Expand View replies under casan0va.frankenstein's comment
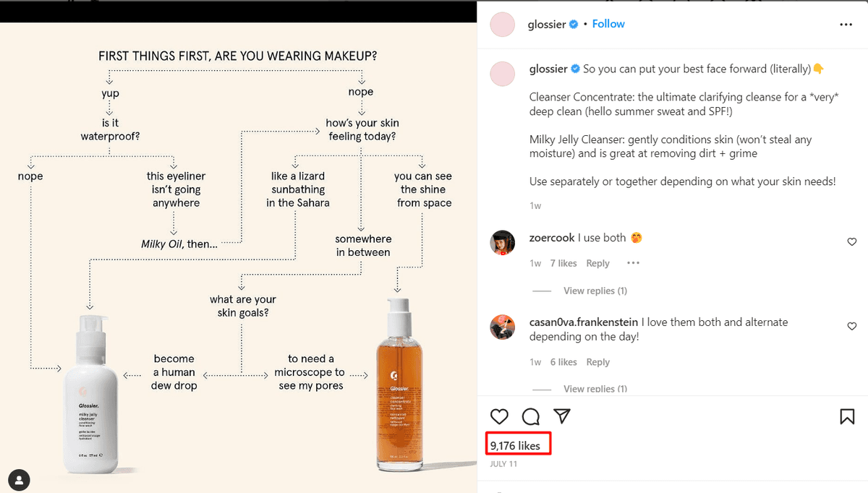Screen dimensions: 868x493 click(595, 389)
